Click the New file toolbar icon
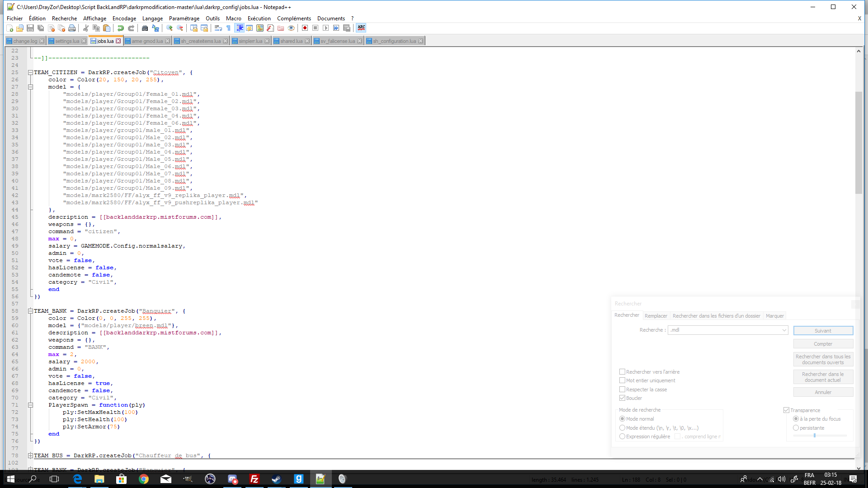 click(9, 28)
